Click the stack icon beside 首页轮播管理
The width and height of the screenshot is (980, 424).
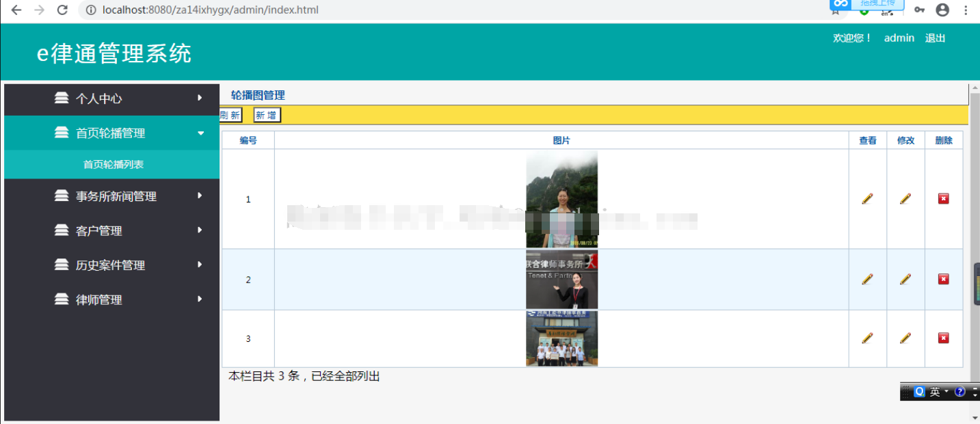[x=62, y=133]
